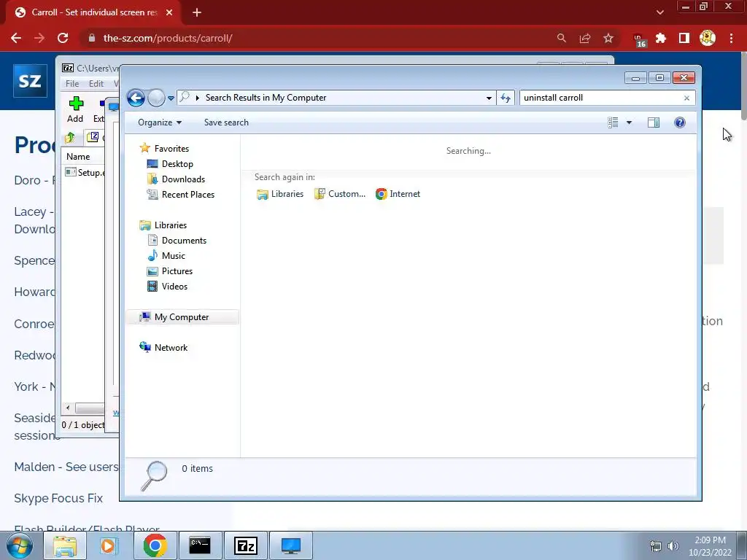
Task: Go back in the Chrome browser
Action: 16,38
